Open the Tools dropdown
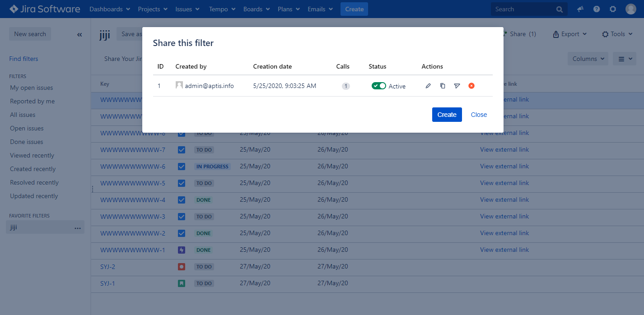 click(617, 34)
